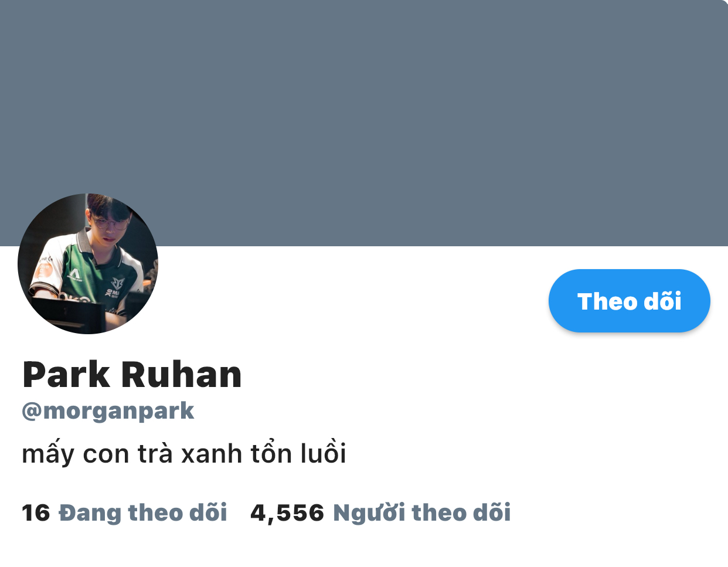728x567 pixels.
Task: Click the blue Theo dõi follow button
Action: pyautogui.click(x=629, y=301)
